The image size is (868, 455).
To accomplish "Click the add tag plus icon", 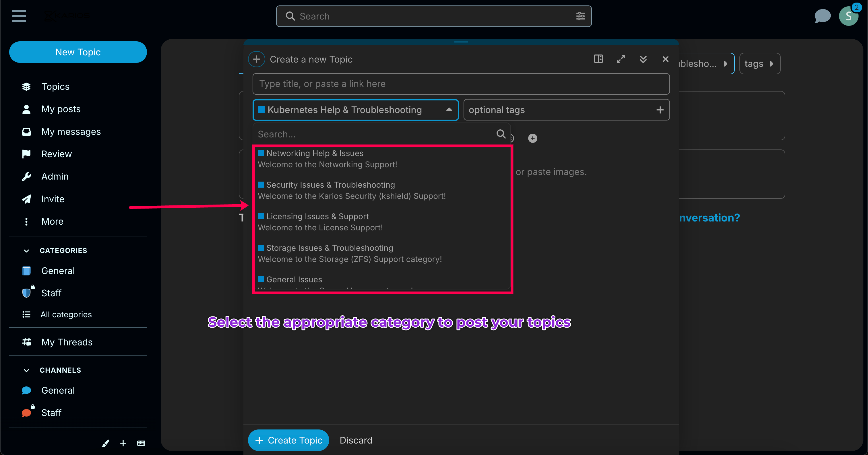I will [x=660, y=110].
